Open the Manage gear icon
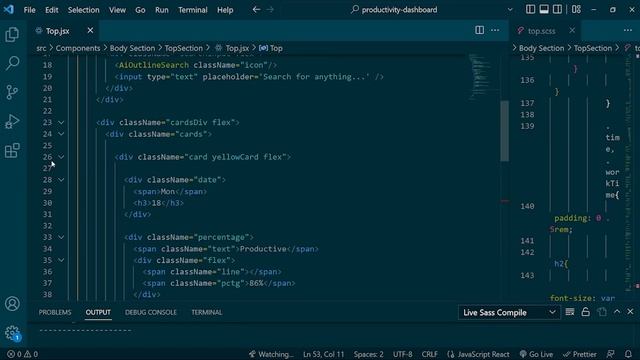Screen dimensions: 640x360 [x=12, y=333]
